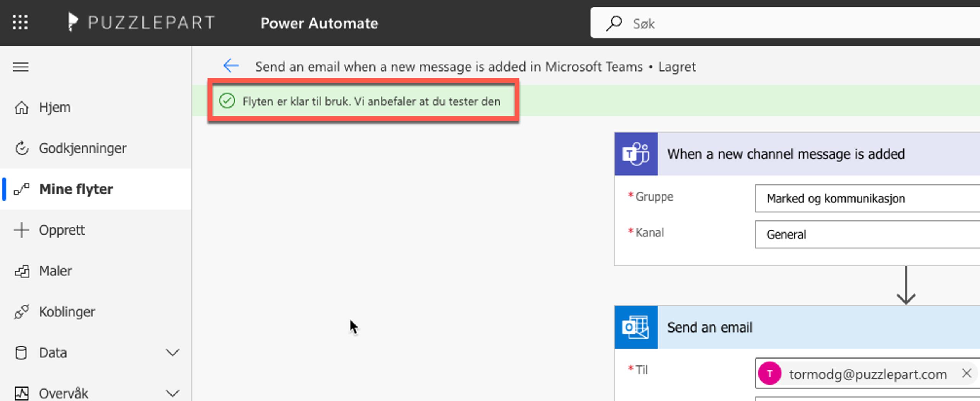This screenshot has height=401, width=980.
Task: Open the Kanal dropdown field
Action: [x=867, y=234]
